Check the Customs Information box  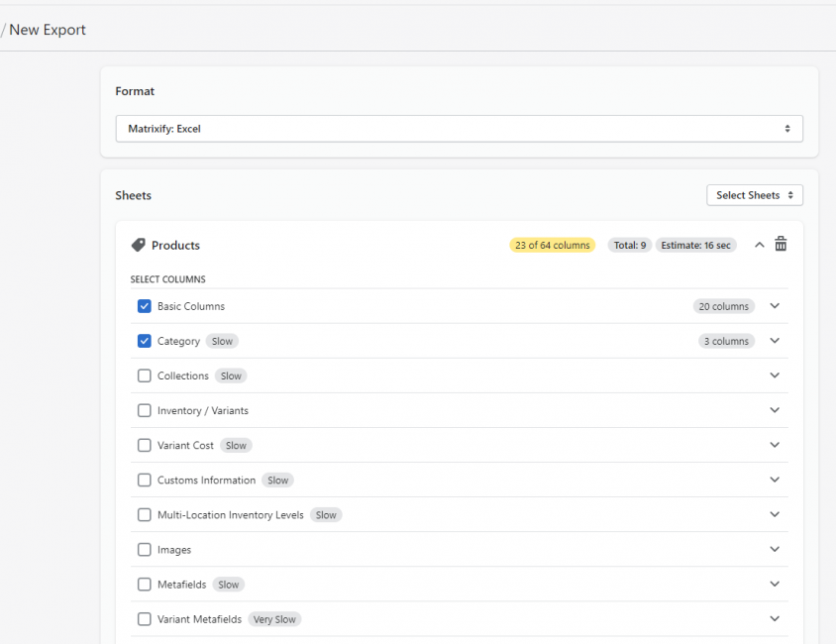144,480
